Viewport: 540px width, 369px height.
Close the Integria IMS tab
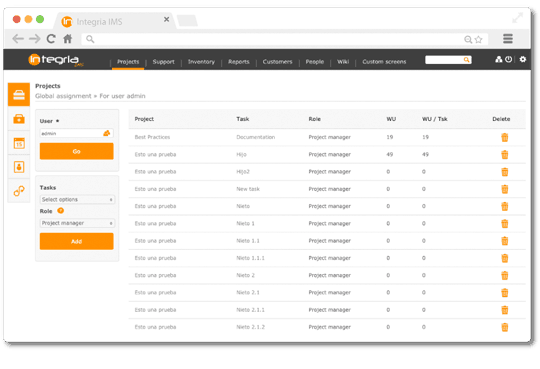point(166,19)
